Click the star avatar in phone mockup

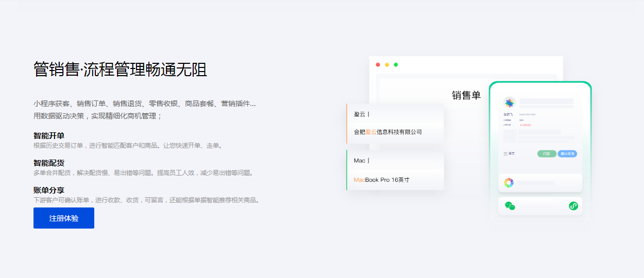(509, 102)
